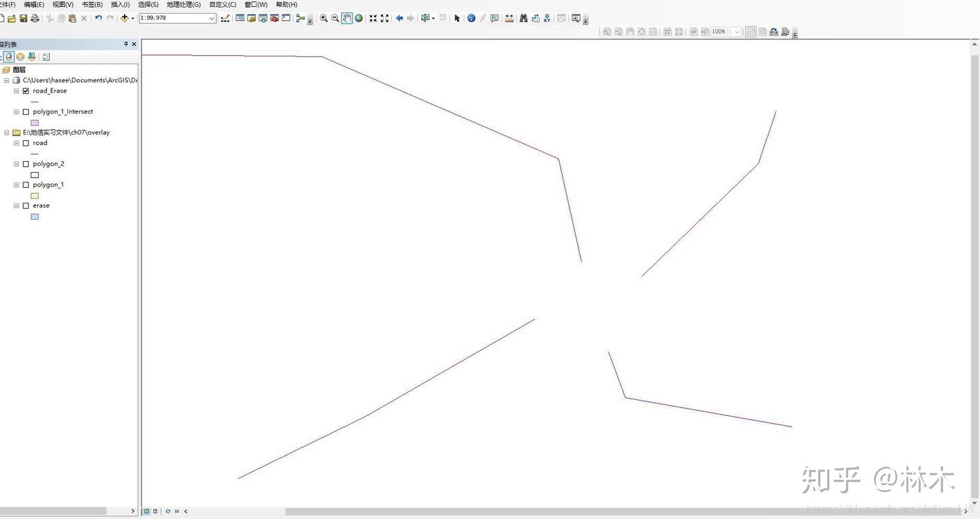Choose the Select Elements arrow tool
Image resolution: width=980 pixels, height=519 pixels.
(457, 18)
